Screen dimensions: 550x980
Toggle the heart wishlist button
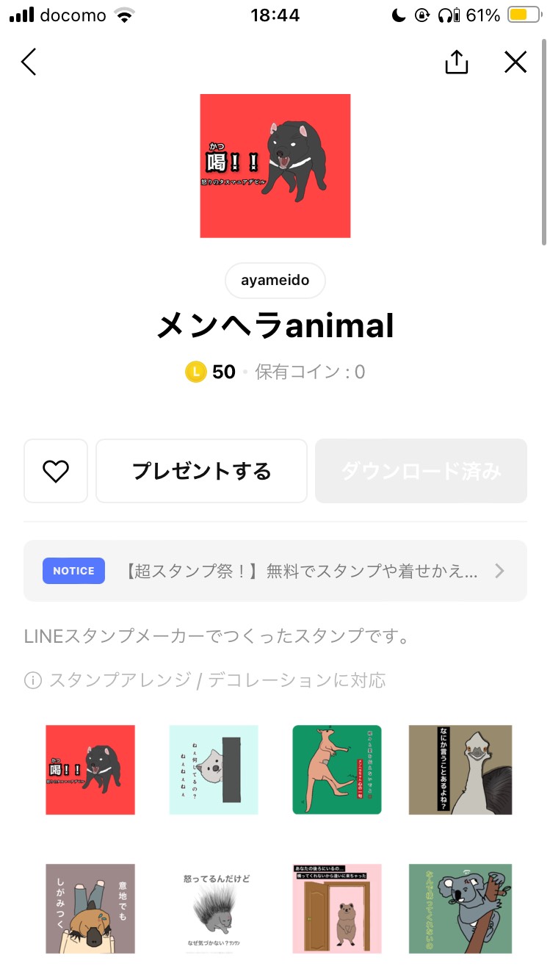pyautogui.click(x=56, y=471)
